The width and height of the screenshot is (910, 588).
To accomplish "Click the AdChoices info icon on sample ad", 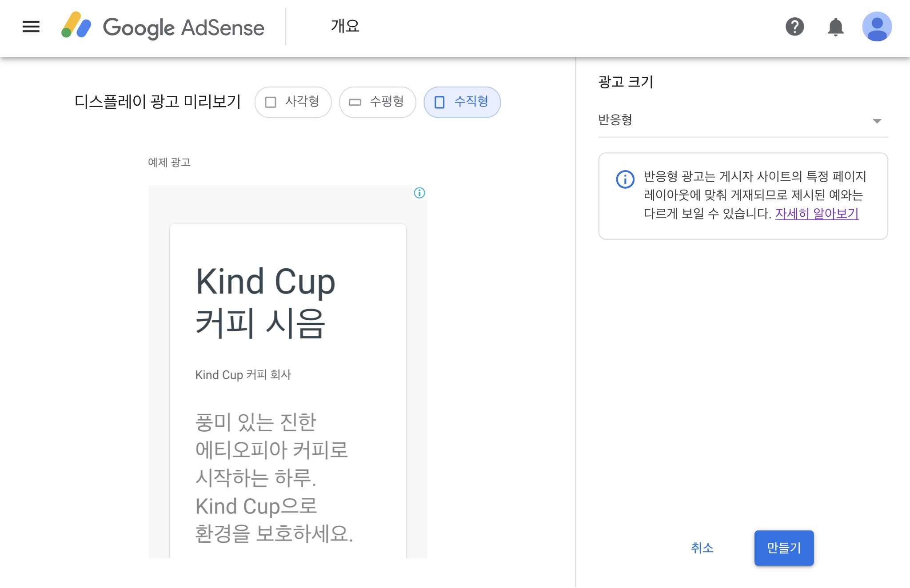I will click(419, 193).
